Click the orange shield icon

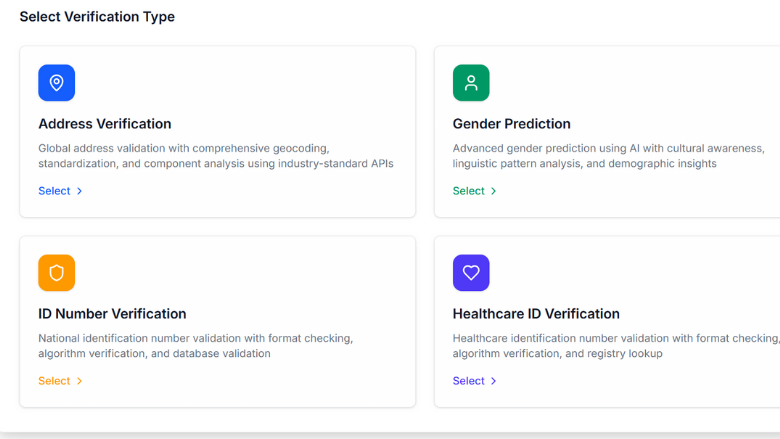point(56,273)
